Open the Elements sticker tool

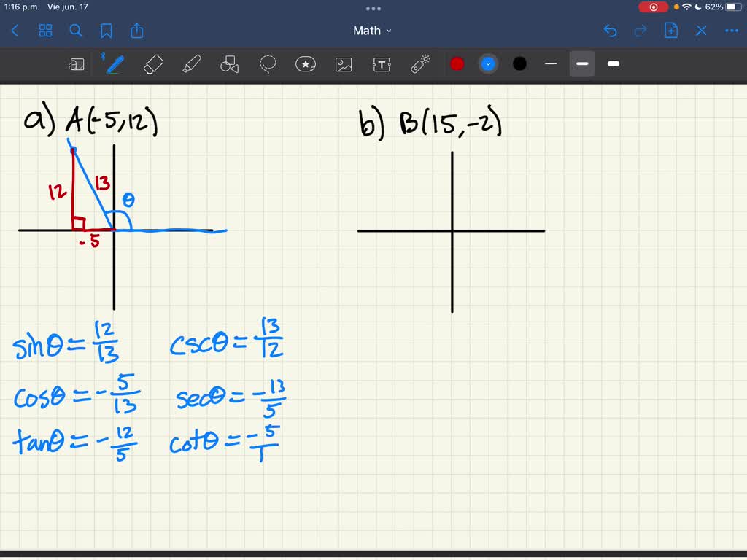[x=306, y=64]
